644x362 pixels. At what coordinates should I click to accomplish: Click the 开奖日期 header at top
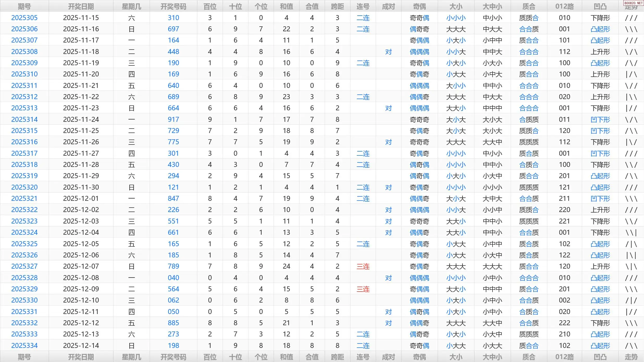[x=81, y=7]
